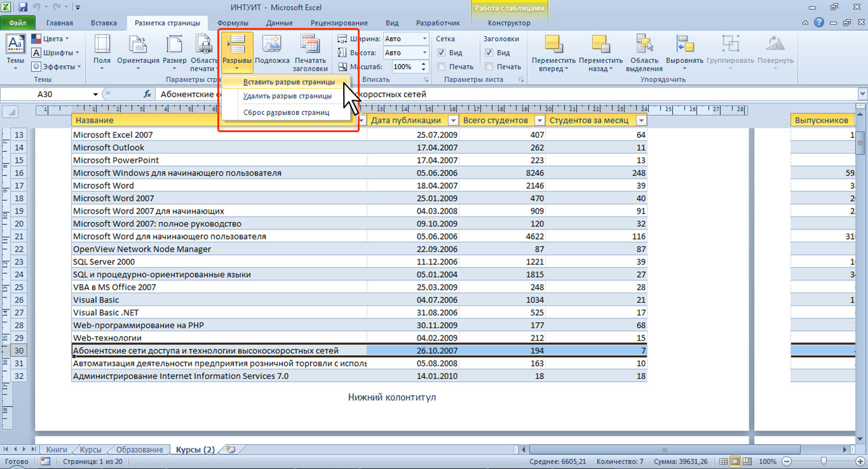Click the zoom out minus button
The width and height of the screenshot is (868, 469).
pyautogui.click(x=786, y=461)
